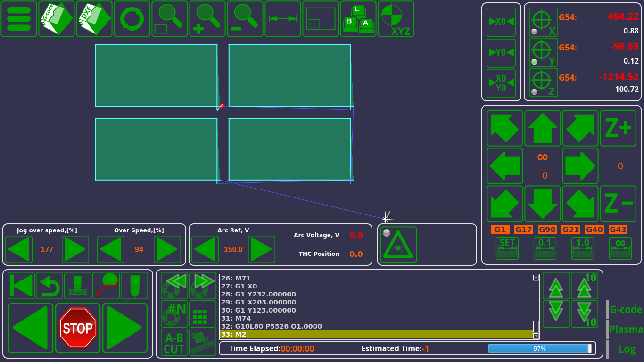Zoom in on the workpiece view

point(207,19)
